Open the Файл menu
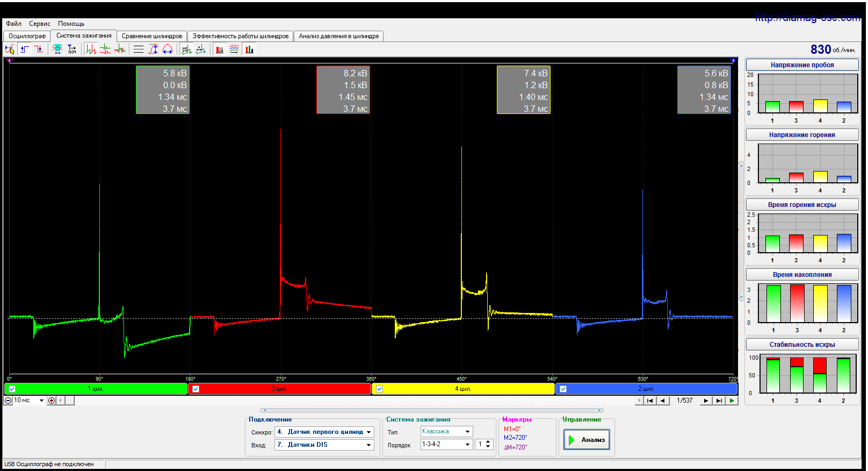This screenshot has width=868, height=471. [x=14, y=24]
